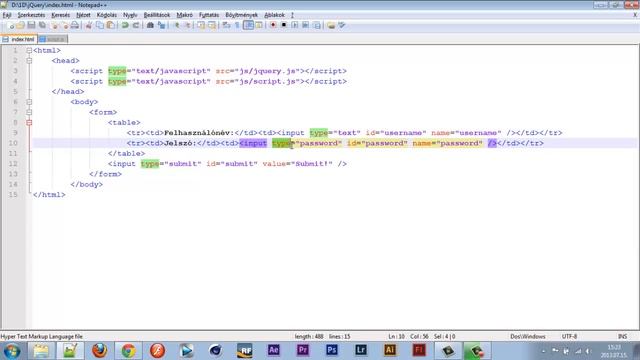Click Run Macro Multiple Times icon

[305, 25]
